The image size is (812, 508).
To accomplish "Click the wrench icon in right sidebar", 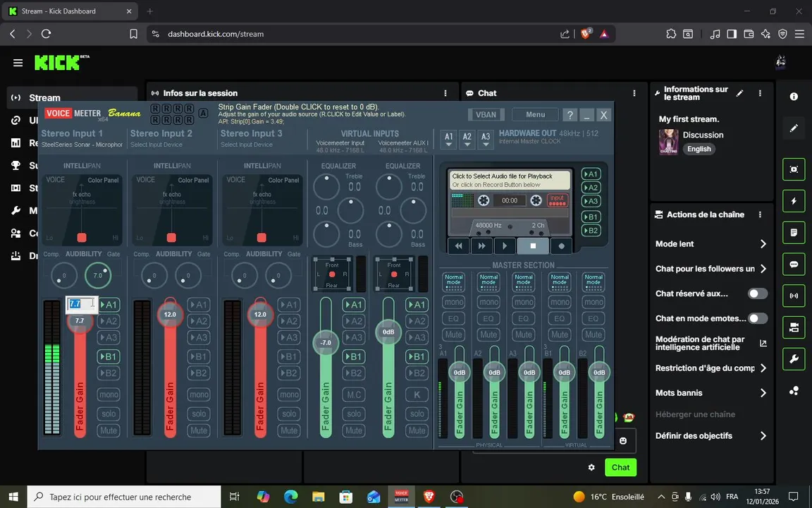I will tap(794, 358).
